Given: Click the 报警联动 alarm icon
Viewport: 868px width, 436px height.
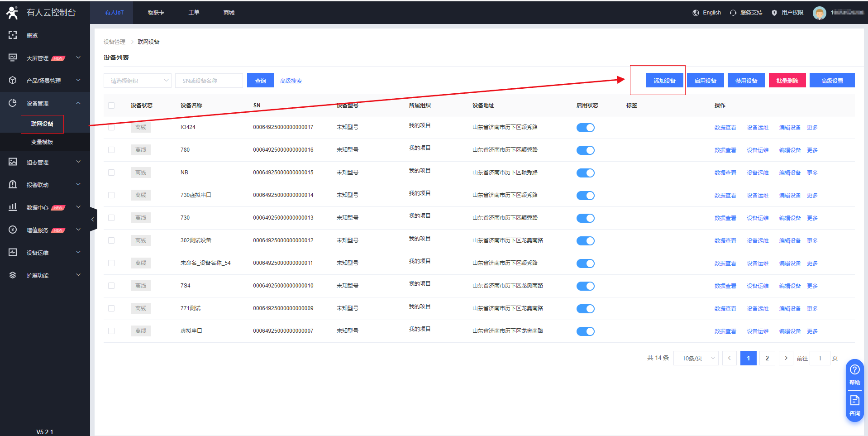Looking at the screenshot, I should [x=13, y=185].
